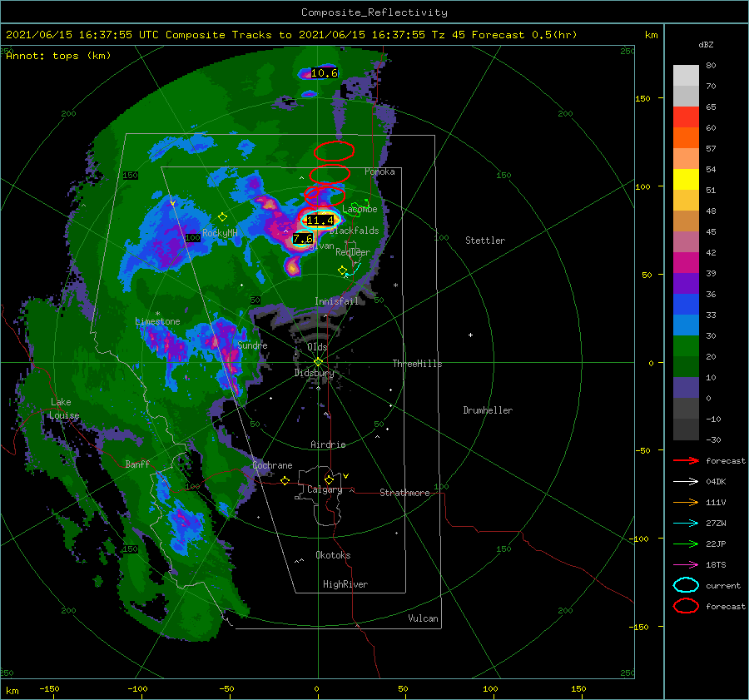Image resolution: width=749 pixels, height=700 pixels.
Task: Click the Stettler city label
Action: 485,241
